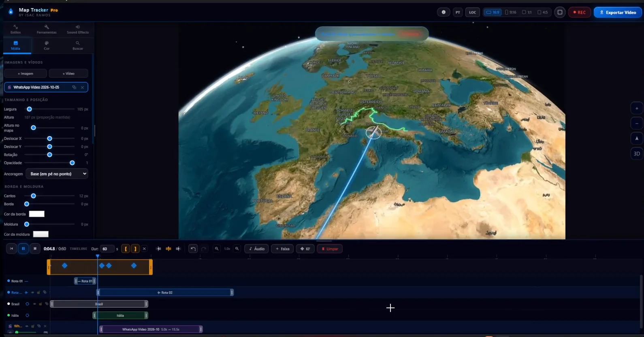
Task: Select the 9:16 aspect ratio
Action: (x=511, y=13)
